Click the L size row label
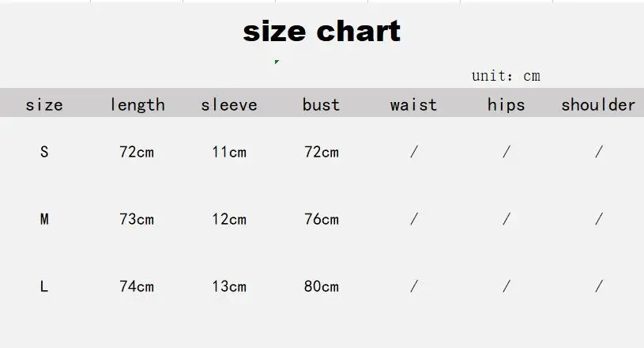The height and width of the screenshot is (348, 644). 44,286
